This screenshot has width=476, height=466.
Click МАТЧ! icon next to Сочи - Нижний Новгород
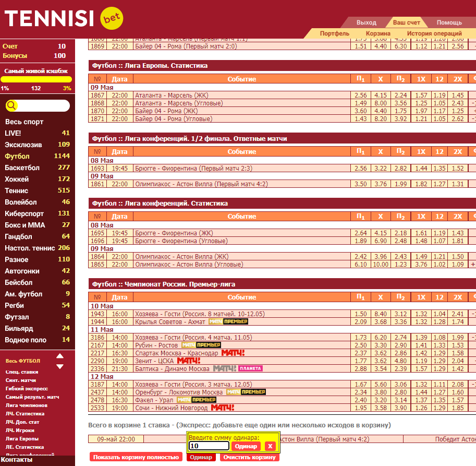click(223, 408)
